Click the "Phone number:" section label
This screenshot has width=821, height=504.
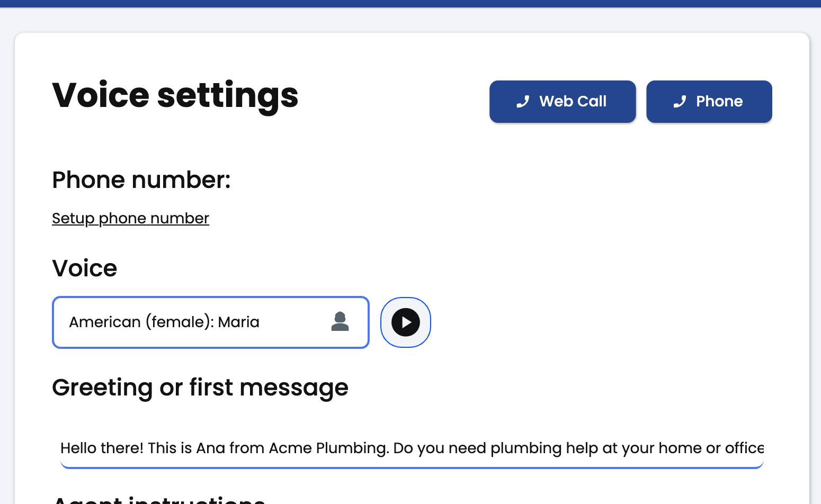pyautogui.click(x=141, y=180)
